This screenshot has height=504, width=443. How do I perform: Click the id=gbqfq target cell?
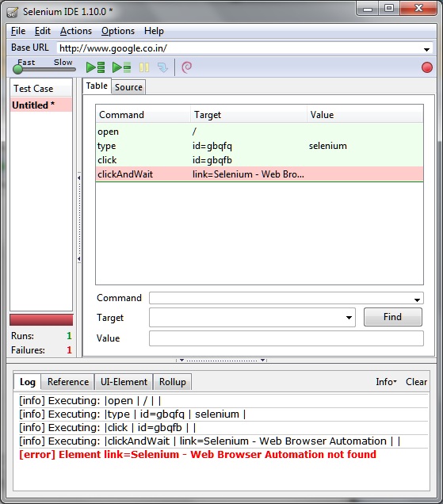(x=212, y=146)
